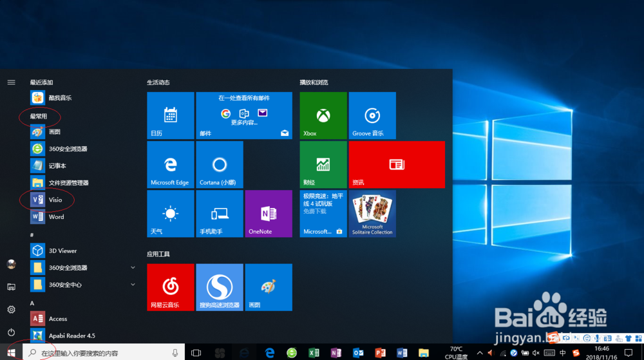
Task: Open the Cortana (小娜) tile
Action: pos(220,165)
